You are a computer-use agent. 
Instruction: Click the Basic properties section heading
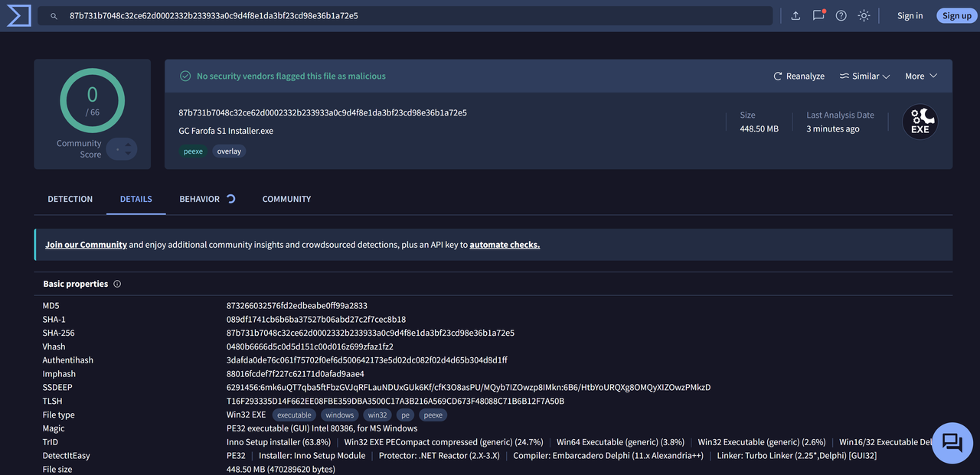click(x=76, y=284)
